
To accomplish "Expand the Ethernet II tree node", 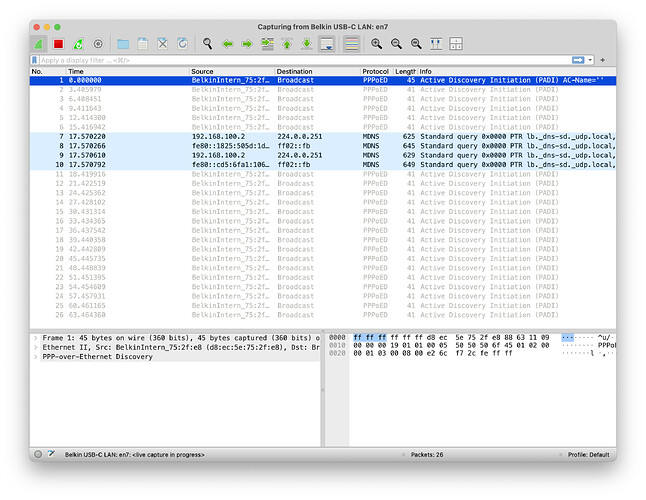I will 35,347.
